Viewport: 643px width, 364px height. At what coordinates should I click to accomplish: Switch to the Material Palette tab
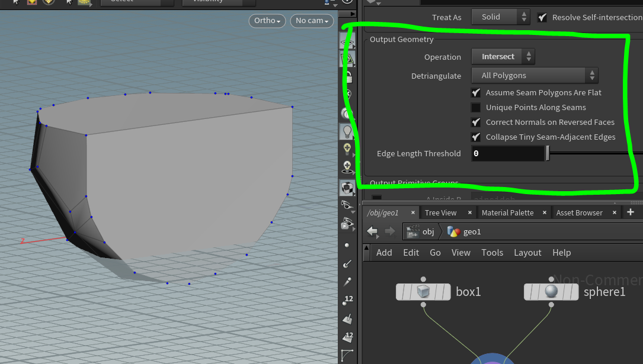tap(507, 212)
